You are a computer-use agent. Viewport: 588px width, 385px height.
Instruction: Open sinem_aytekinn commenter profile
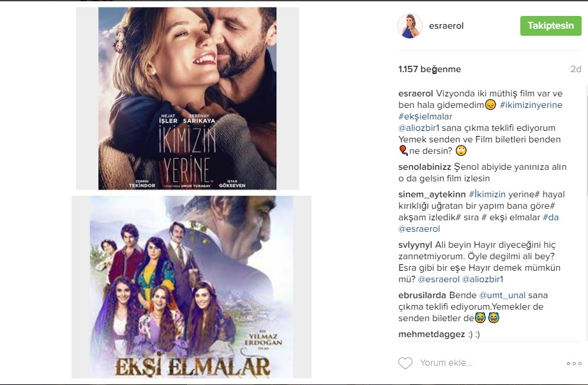pyautogui.click(x=432, y=194)
